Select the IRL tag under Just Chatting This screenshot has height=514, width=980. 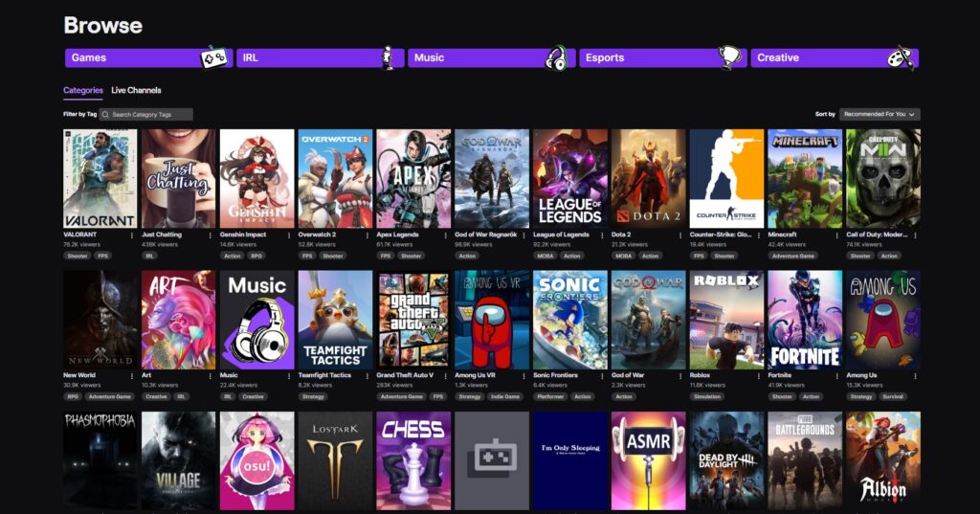(150, 256)
